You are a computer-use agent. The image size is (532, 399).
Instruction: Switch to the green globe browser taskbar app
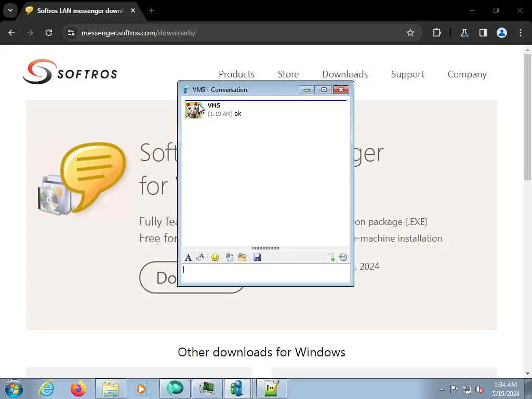click(175, 389)
